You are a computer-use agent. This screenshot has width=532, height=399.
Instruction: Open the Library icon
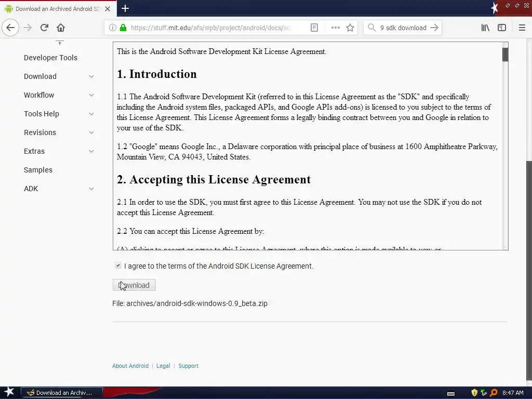point(485,28)
